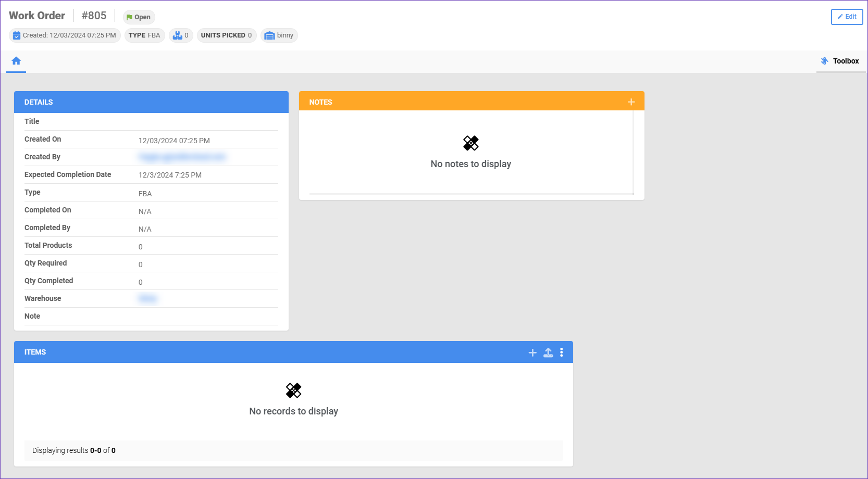Viewport: 868px width, 479px height.
Task: Click the work order number #805
Action: point(94,16)
